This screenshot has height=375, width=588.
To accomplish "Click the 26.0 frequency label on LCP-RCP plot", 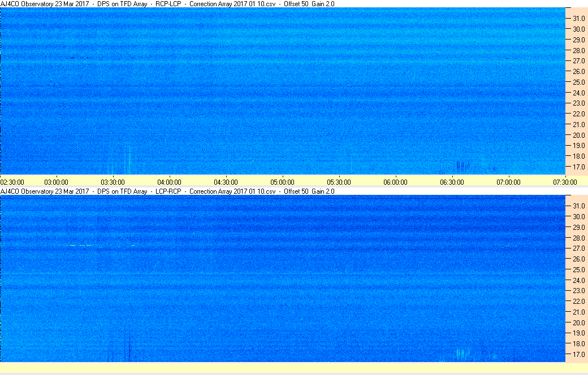I will tap(578, 259).
